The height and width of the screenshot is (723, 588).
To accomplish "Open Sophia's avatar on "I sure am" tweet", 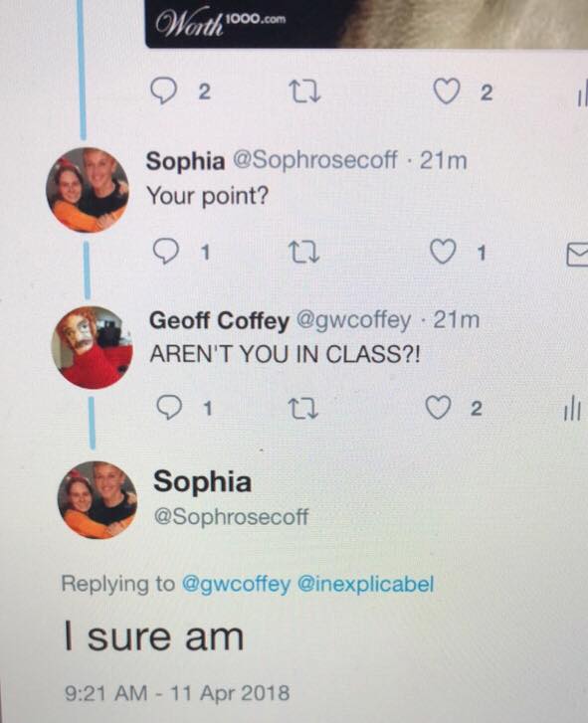I will (97, 500).
